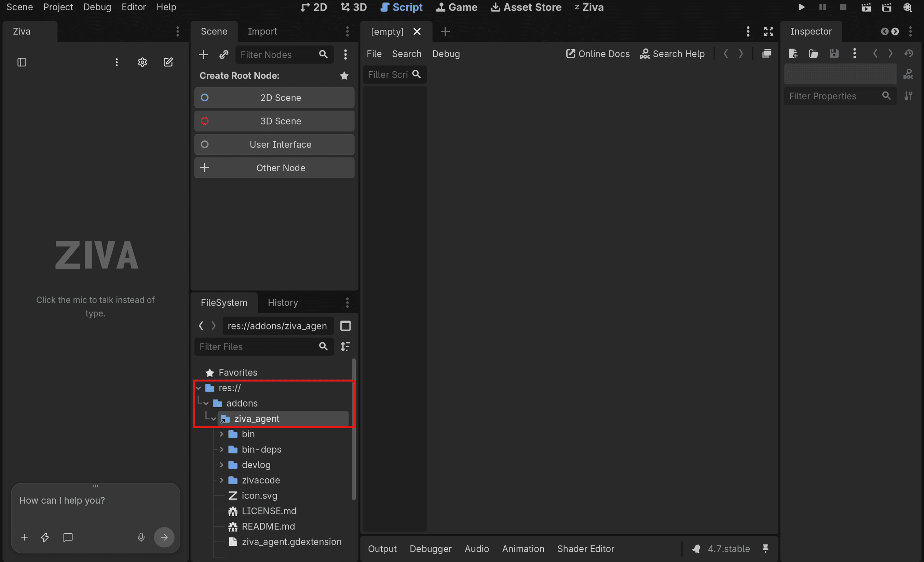
Task: Collapse the addons folder
Action: [x=206, y=404]
